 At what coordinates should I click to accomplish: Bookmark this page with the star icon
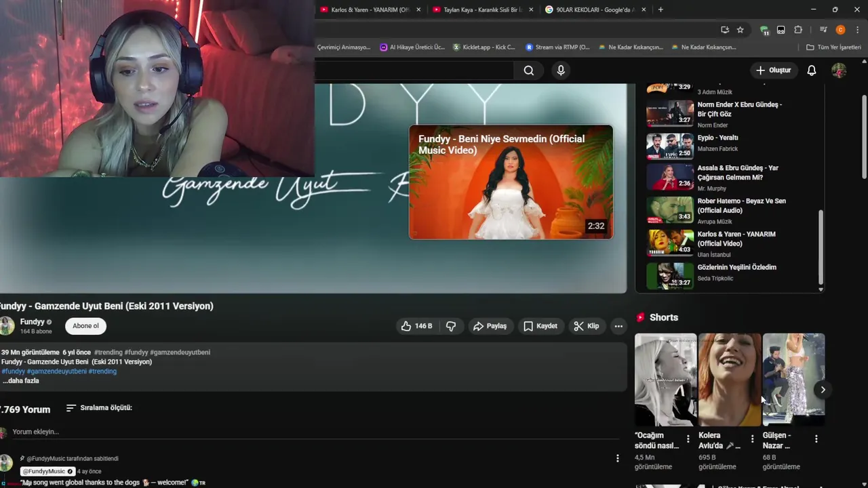tap(740, 30)
